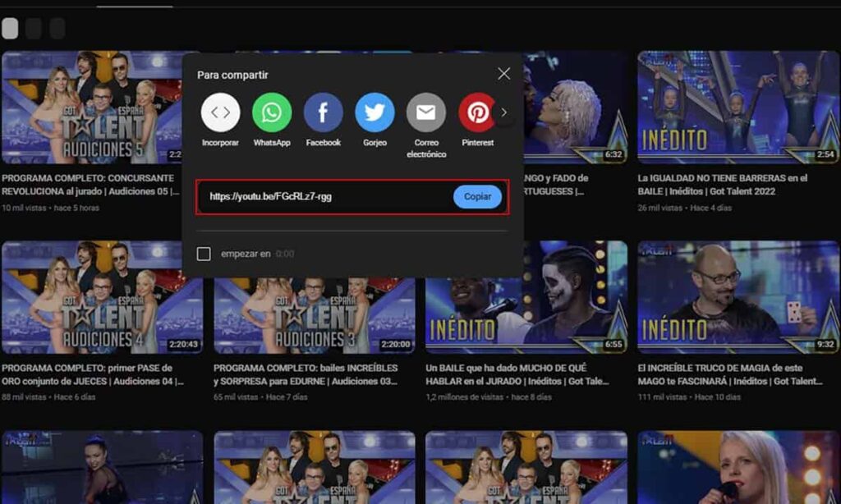Open title 'PROGRAMA COMPLETO: CONCURSANTE REVOLUCIONA al jurado'
Image resolution: width=841 pixels, height=504 pixels.
tap(90, 185)
